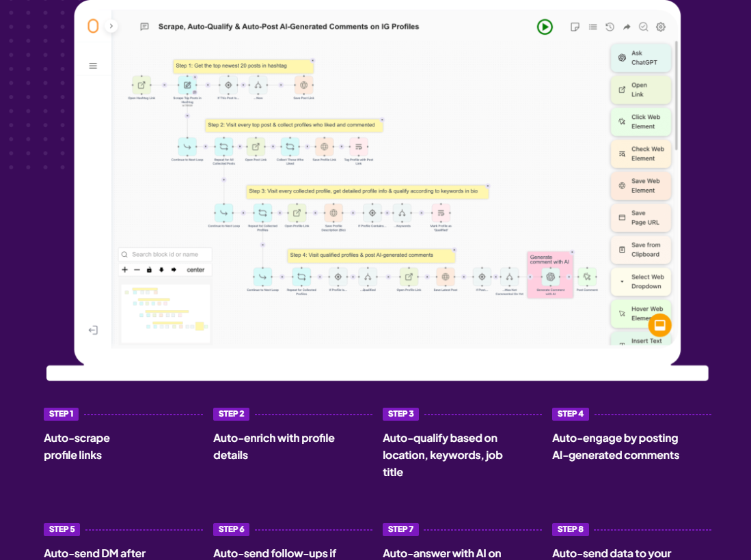Viewport: 751px width, 560px height.
Task: Click the workflow title text
Action: click(x=288, y=27)
